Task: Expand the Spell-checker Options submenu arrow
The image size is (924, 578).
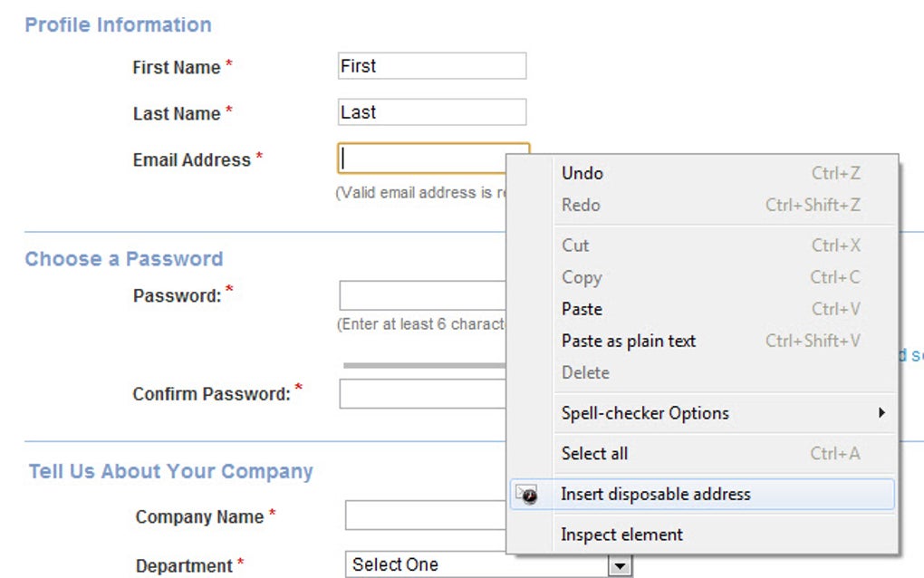Action: pyautogui.click(x=881, y=413)
